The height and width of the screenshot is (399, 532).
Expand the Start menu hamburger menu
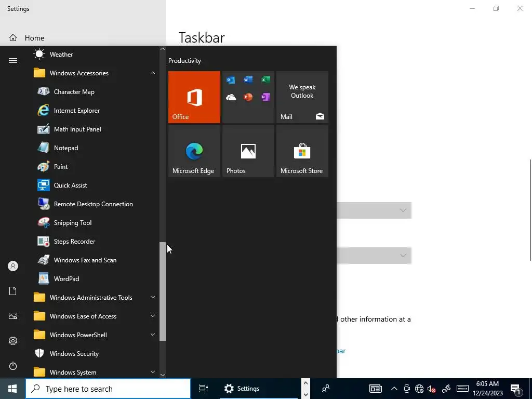click(x=13, y=60)
